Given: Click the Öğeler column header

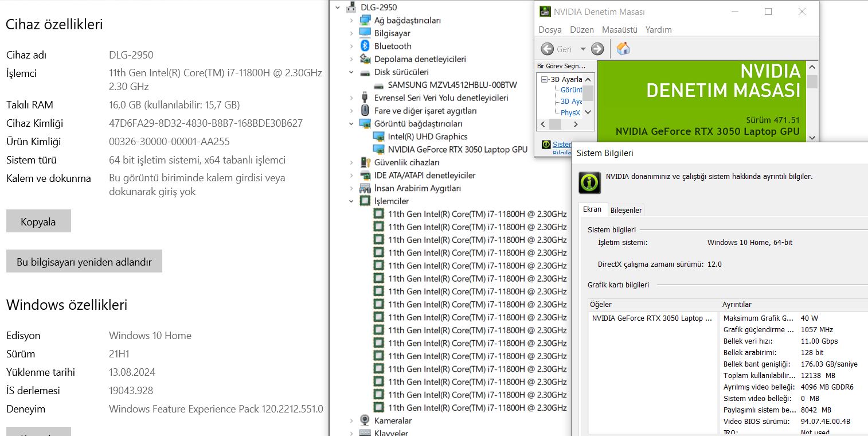Looking at the screenshot, I should click(x=654, y=304).
